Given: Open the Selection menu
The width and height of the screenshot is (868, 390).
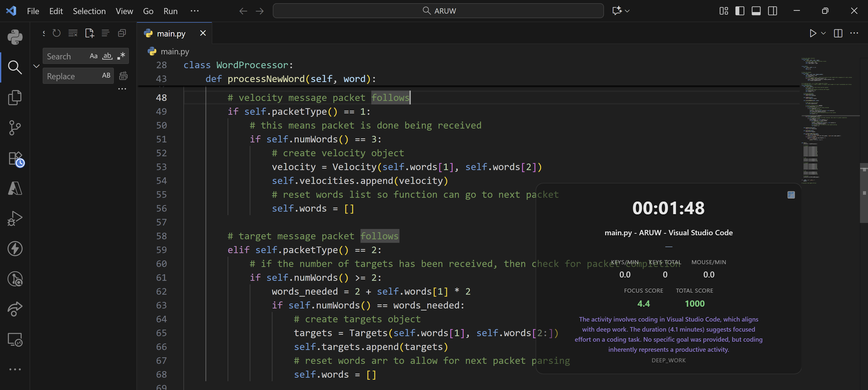Looking at the screenshot, I should (x=89, y=11).
